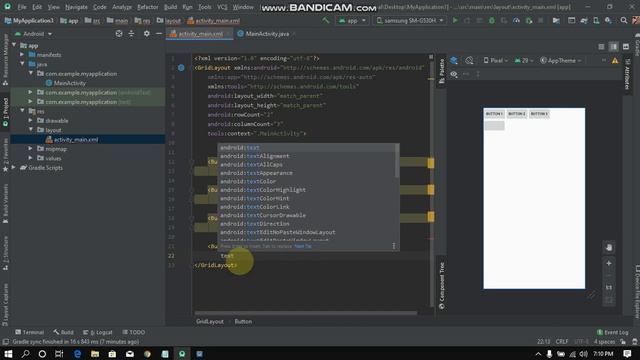
Task: Click the gutter icon beside GridLayout line
Action: pos(181,68)
